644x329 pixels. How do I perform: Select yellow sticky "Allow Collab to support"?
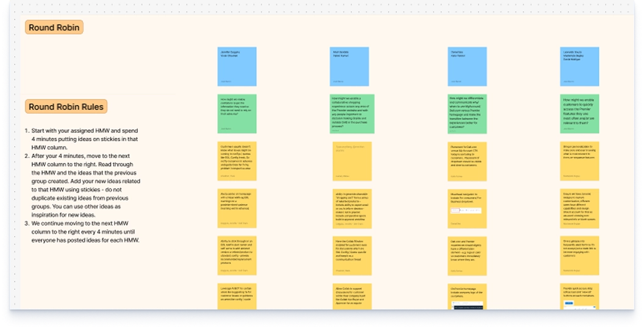coord(352,297)
